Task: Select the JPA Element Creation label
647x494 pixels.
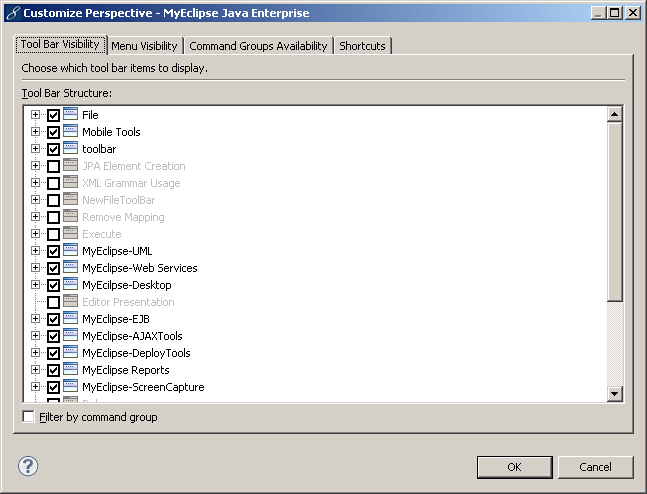Action: (134, 166)
